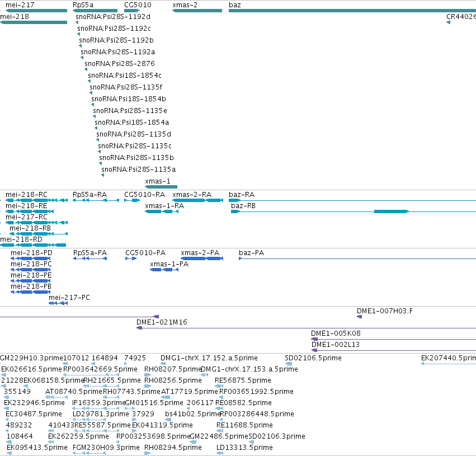Click the baz-PA protein label
Image resolution: width=476 pixels, height=456 pixels.
coord(251,253)
